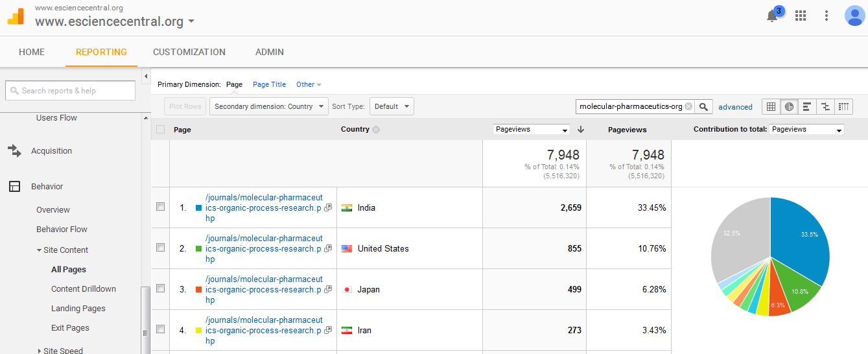Viewport: 868px width, 354px height.
Task: Toggle the select-all header checkbox
Action: coord(160,129)
